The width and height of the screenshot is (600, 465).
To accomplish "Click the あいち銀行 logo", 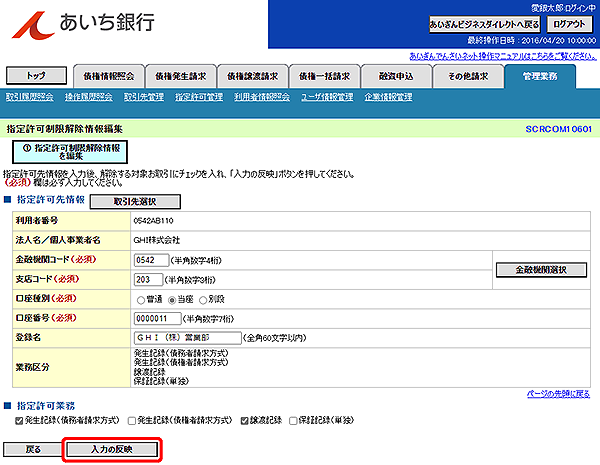I will [83, 24].
